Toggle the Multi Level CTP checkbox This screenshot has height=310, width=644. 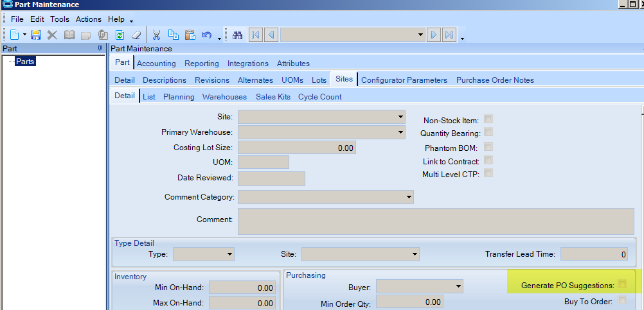click(x=488, y=173)
